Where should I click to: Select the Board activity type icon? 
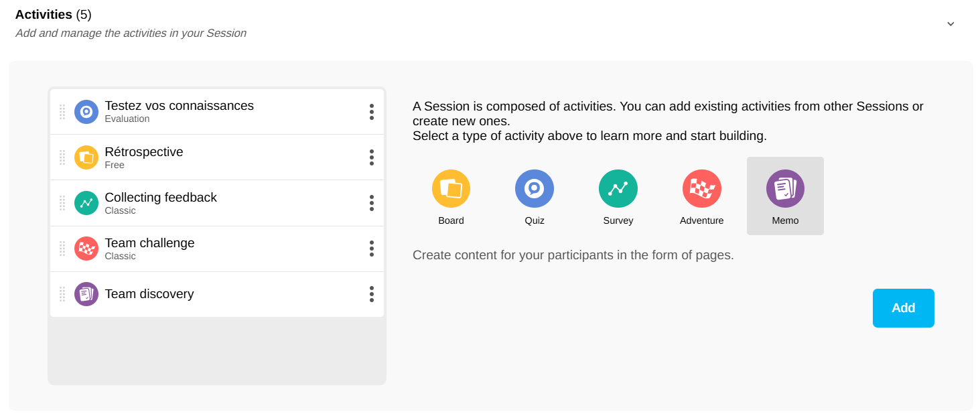(x=451, y=189)
